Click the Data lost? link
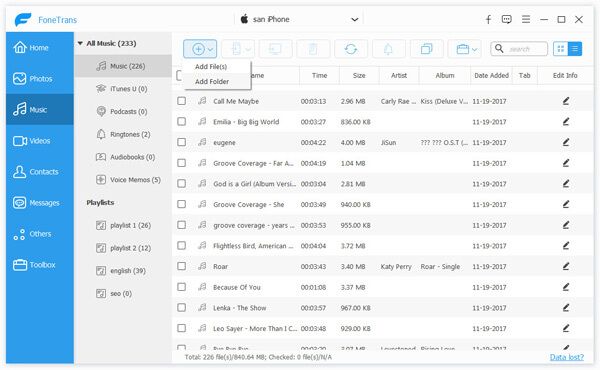Screen dimensions: 600x370 coord(567,357)
